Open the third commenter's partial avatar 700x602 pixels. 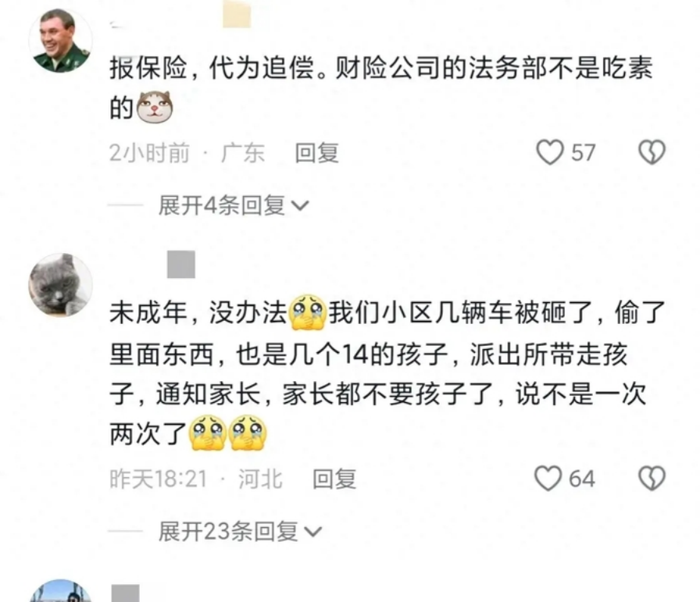tap(60, 590)
